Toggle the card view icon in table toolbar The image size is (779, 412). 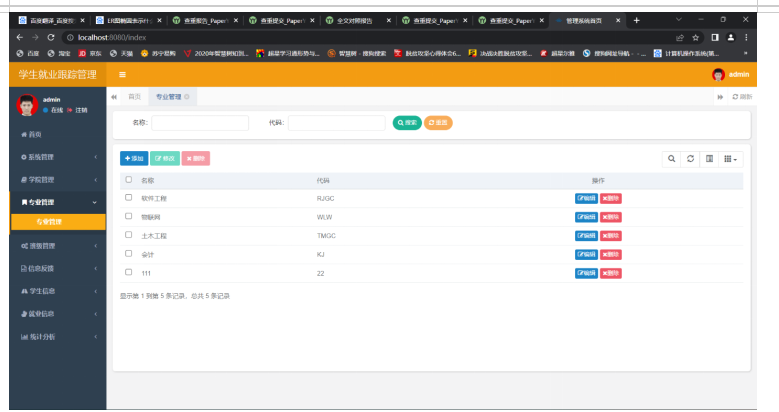[709, 159]
